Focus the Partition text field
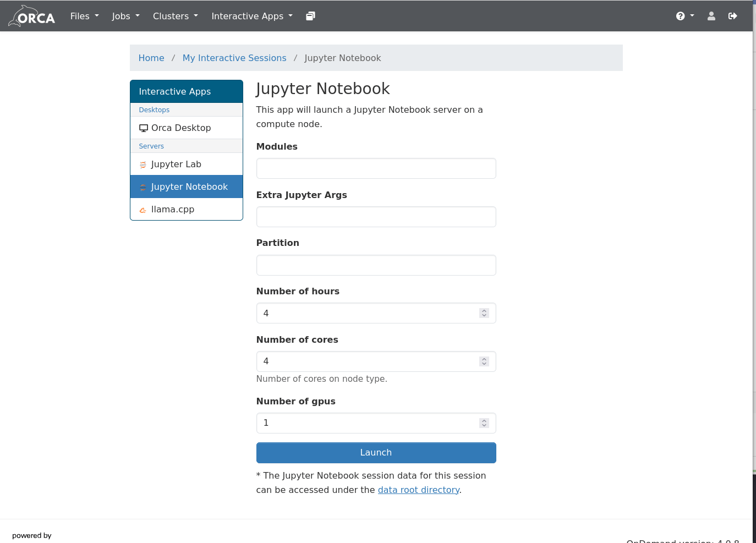Viewport: 756px width, 543px height. [x=376, y=265]
